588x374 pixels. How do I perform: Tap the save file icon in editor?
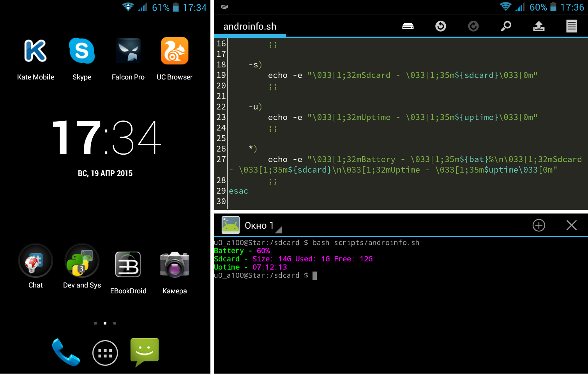pos(408,26)
